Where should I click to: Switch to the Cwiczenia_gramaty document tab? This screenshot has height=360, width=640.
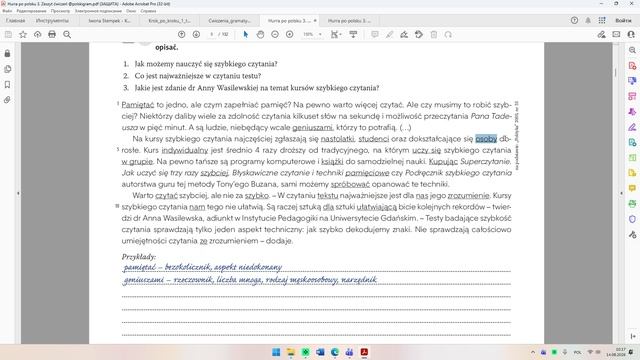pos(229,20)
